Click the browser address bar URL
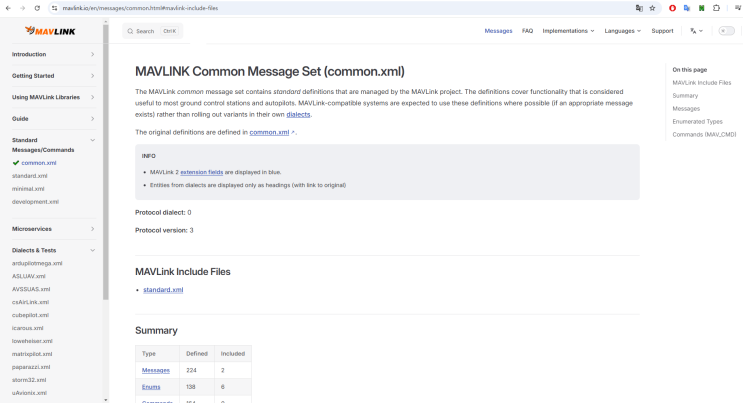The width and height of the screenshot is (743, 403). [x=140, y=8]
